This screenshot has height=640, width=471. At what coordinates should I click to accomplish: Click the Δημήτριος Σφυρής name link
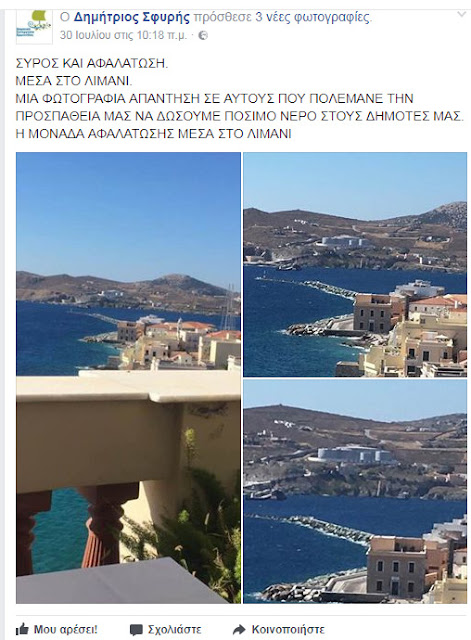click(x=131, y=17)
